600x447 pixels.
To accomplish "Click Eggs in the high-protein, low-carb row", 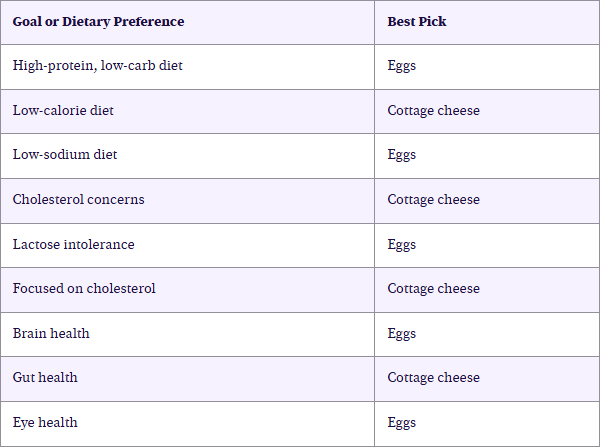I will (x=402, y=66).
